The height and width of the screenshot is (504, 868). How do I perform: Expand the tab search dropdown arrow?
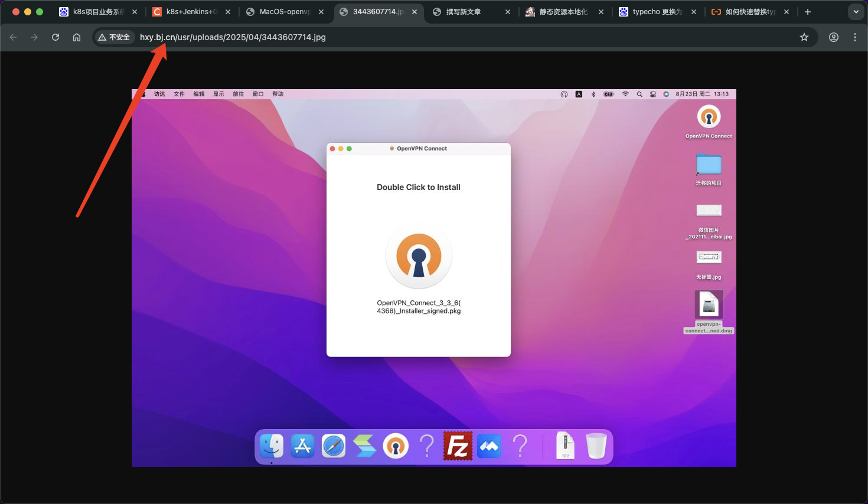856,12
